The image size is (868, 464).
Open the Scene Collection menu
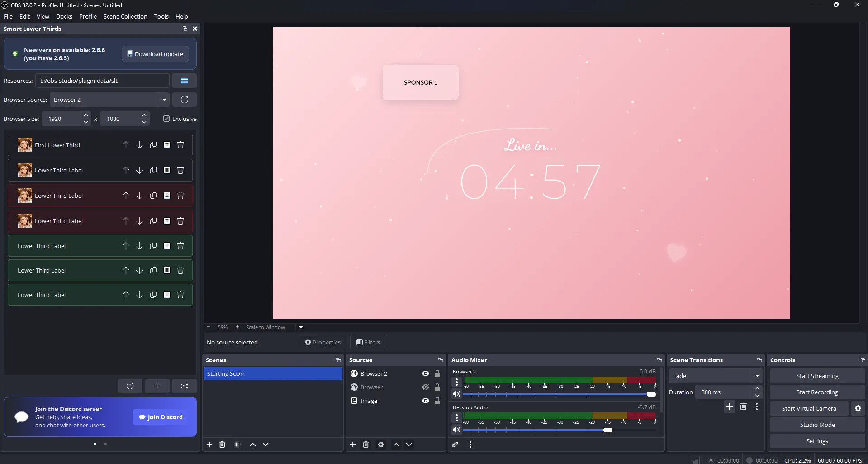pyautogui.click(x=125, y=16)
